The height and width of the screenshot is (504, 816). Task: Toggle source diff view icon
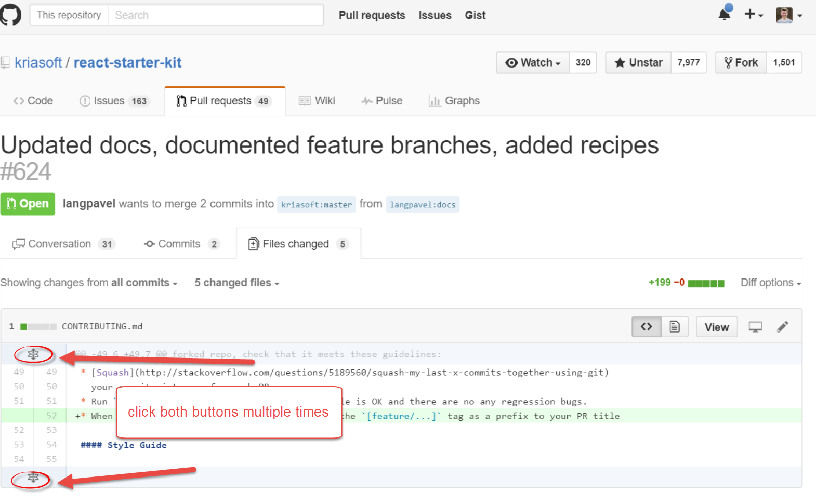[646, 327]
